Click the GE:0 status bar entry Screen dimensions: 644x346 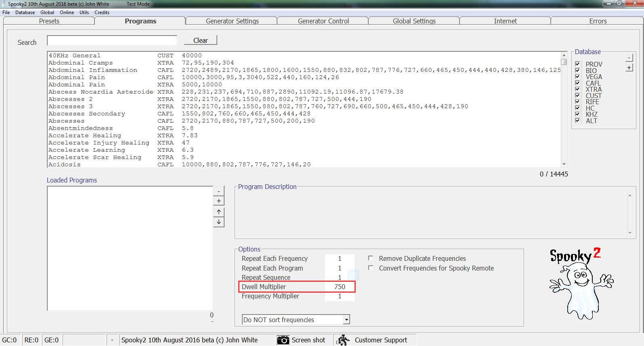click(52, 340)
